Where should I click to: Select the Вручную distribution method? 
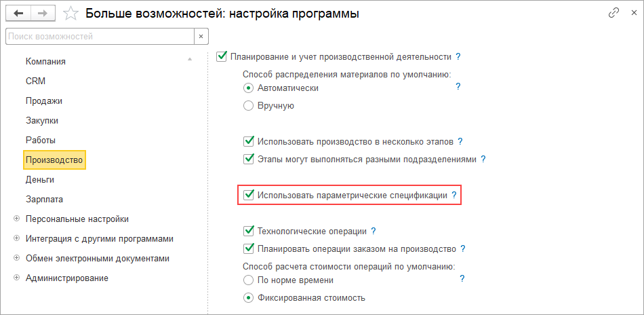[x=249, y=106]
